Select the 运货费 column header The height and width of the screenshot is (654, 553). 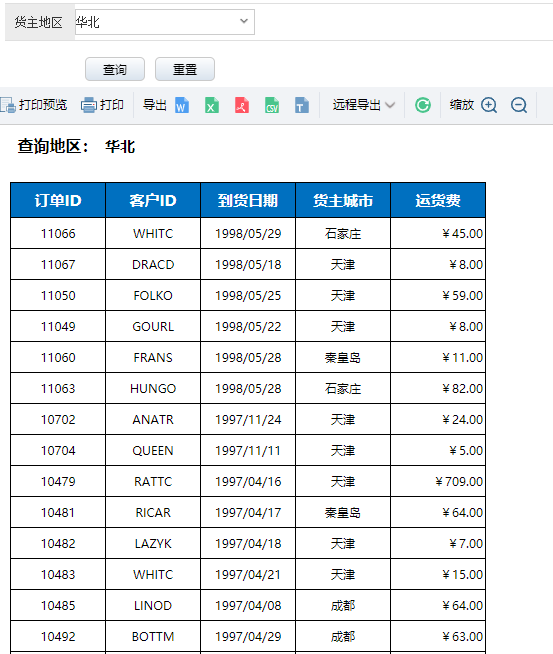point(438,200)
